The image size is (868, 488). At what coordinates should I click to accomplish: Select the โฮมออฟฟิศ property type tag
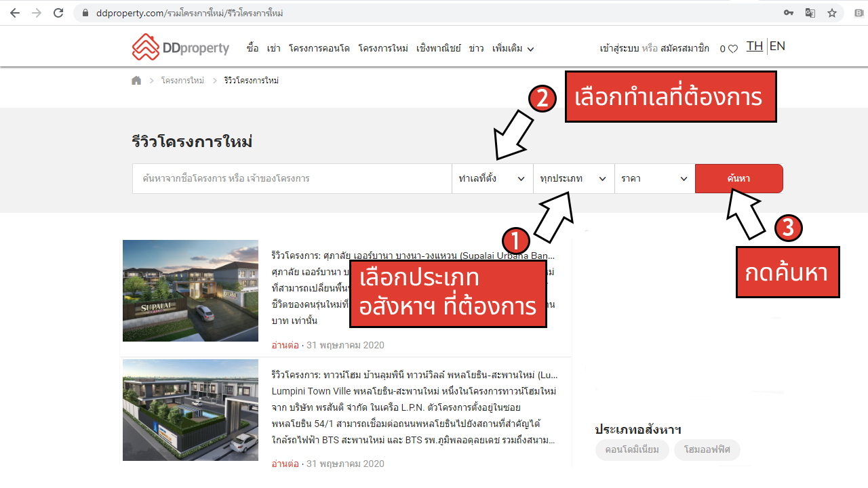point(707,449)
